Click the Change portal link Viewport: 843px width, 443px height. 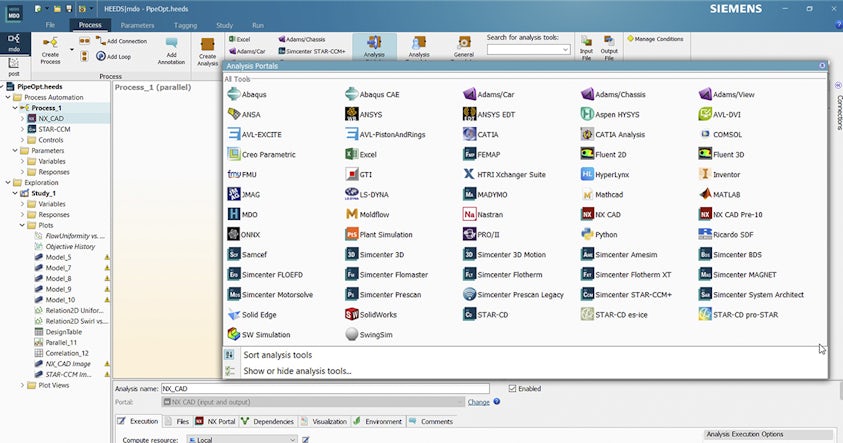pyautogui.click(x=478, y=402)
